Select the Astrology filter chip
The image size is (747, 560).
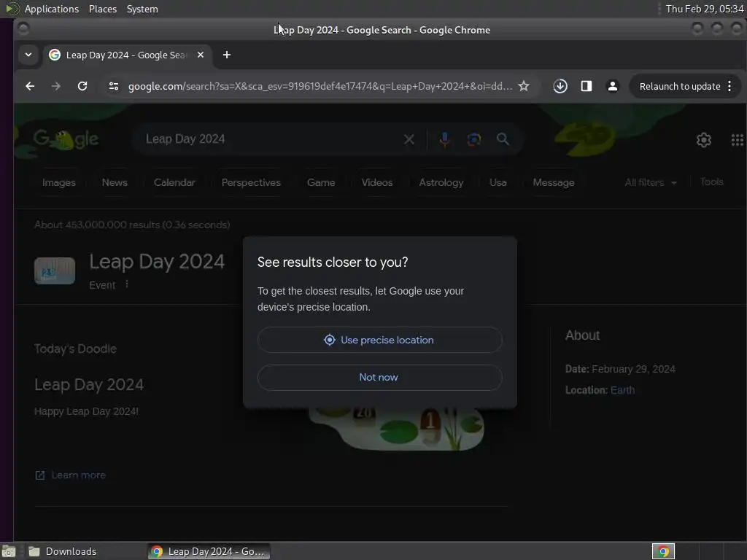tap(441, 182)
